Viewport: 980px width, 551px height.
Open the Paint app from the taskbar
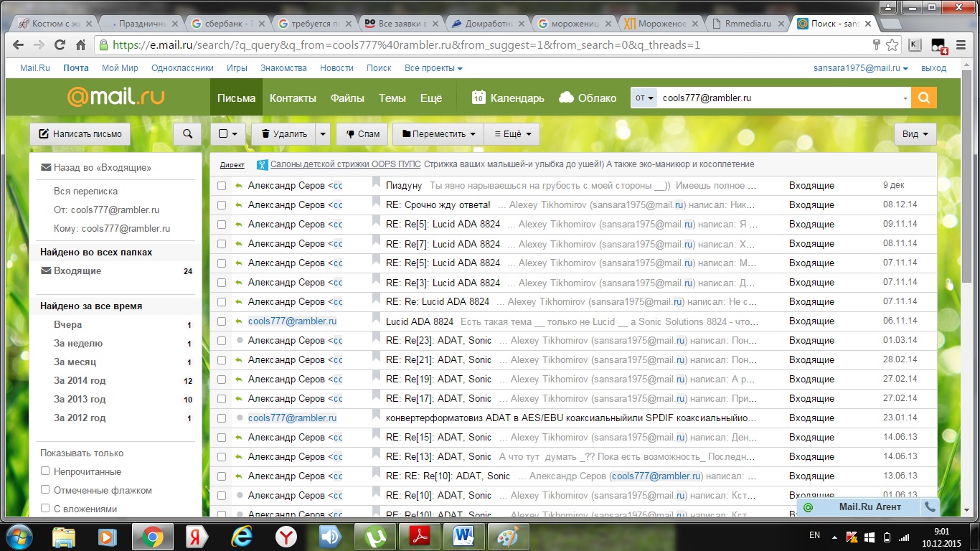coord(508,536)
